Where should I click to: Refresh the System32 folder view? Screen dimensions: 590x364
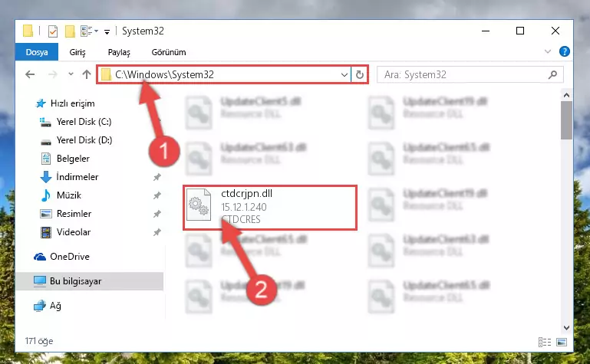(x=360, y=74)
